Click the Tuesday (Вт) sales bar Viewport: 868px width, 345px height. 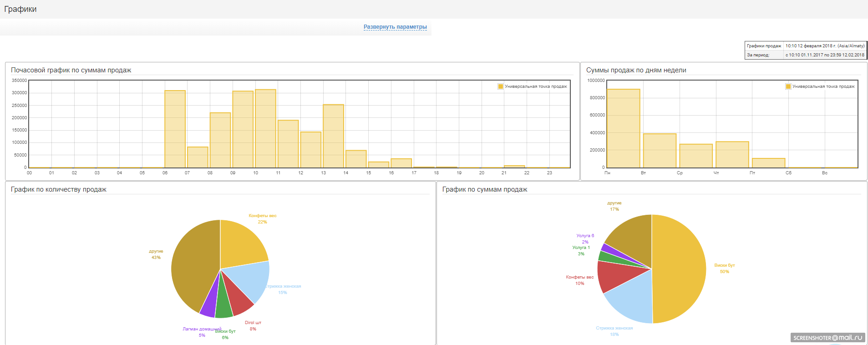(x=660, y=151)
